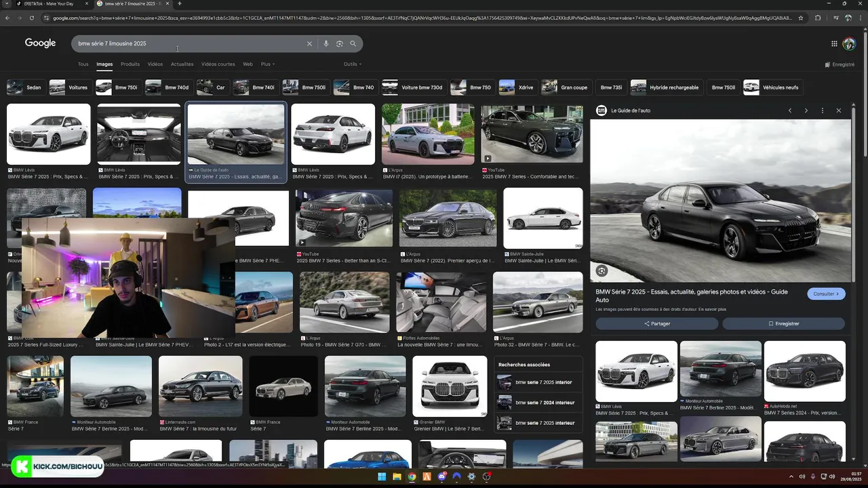
Task: Switch to the Tous results tab
Action: [83, 64]
